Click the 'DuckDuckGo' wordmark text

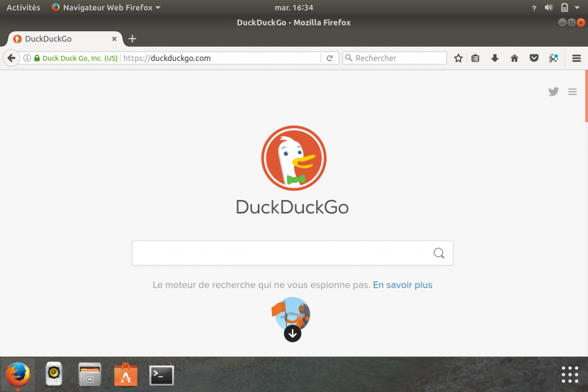pos(292,207)
